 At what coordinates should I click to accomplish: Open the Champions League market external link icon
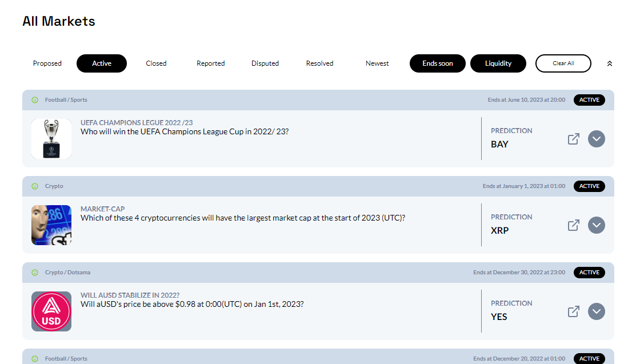(x=573, y=138)
